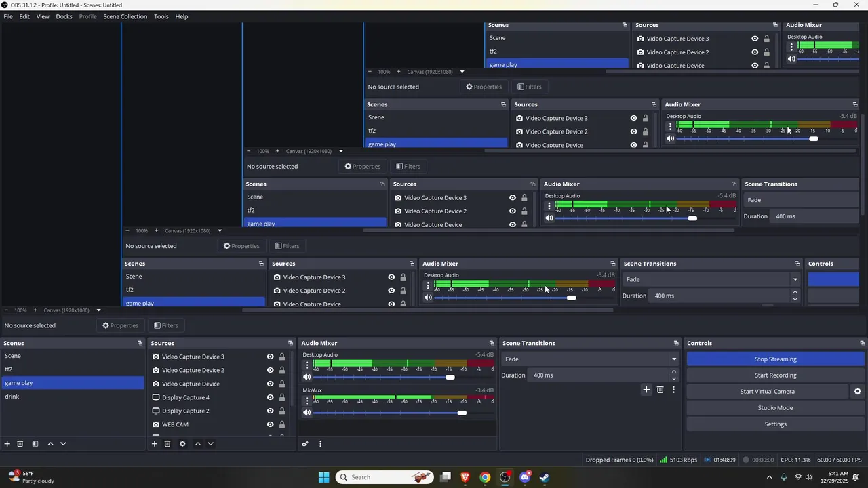
Task: Click Start Virtual Camera button
Action: pyautogui.click(x=767, y=392)
